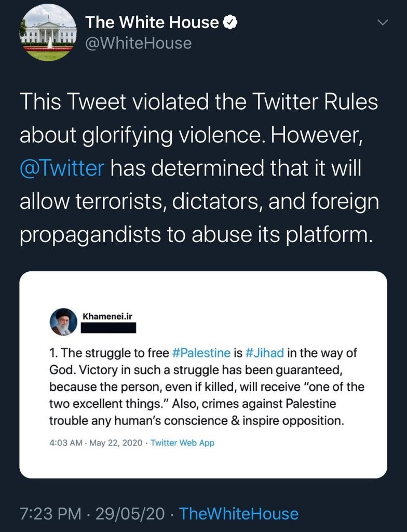407x532 pixels.
Task: Open the TheWhiteHouse source label
Action: pos(238,514)
